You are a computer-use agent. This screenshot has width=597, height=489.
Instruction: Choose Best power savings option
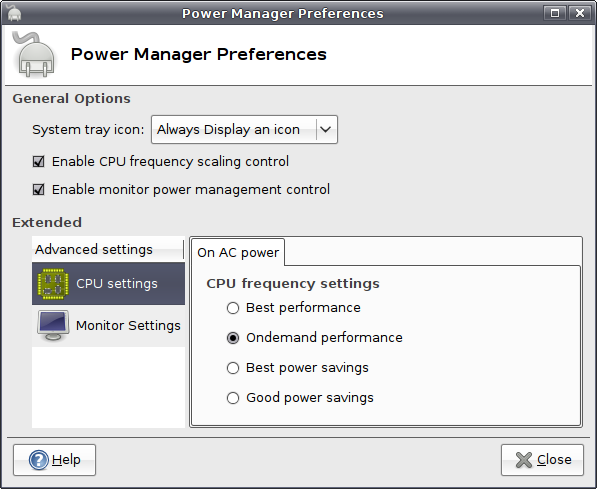(233, 368)
